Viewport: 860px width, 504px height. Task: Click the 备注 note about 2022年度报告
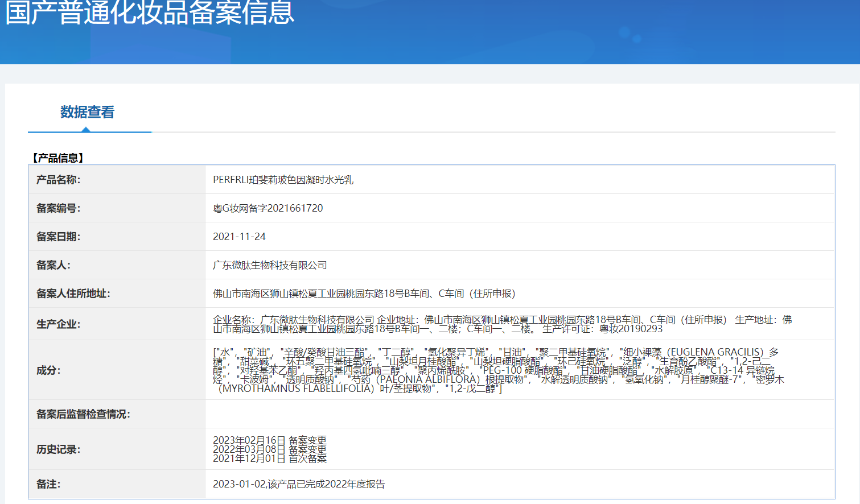click(x=299, y=484)
